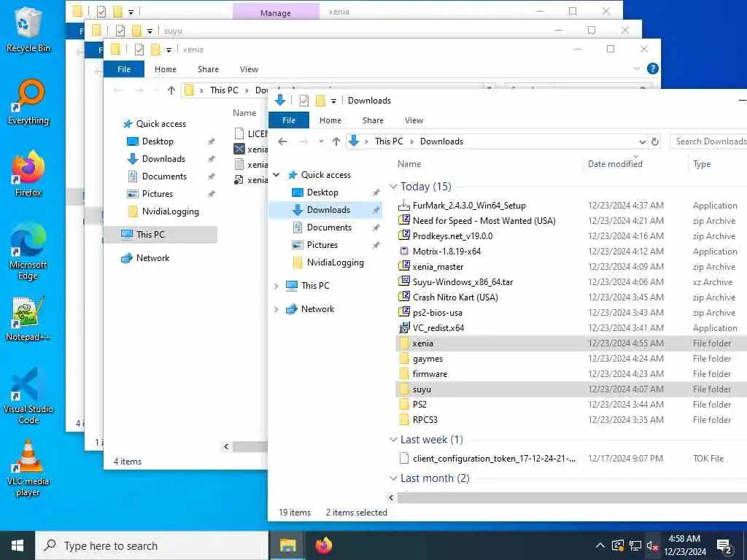The image size is (747, 560).
Task: Show hidden tray icons chevron
Action: 600,545
